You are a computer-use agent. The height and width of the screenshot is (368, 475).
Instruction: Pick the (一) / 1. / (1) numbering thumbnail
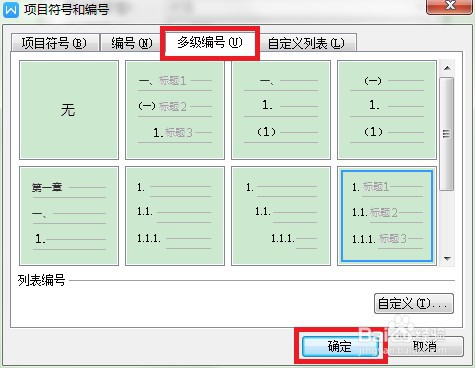point(387,110)
